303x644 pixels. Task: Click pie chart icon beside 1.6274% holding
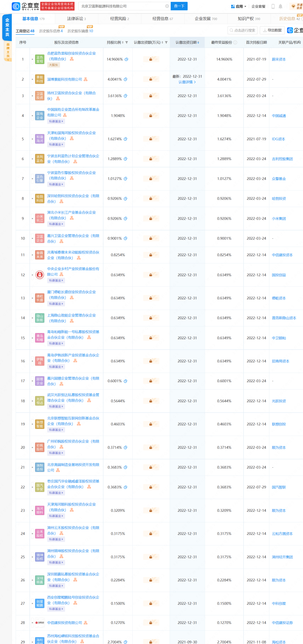click(x=125, y=139)
